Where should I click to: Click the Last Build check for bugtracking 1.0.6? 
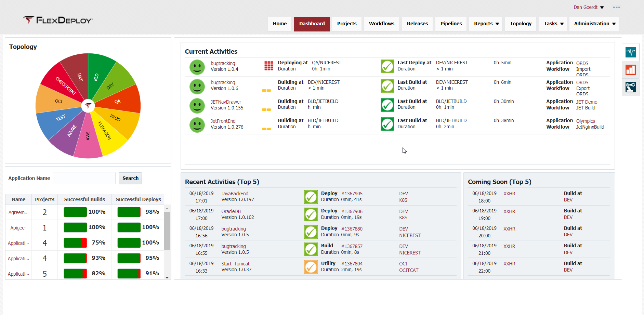point(387,86)
